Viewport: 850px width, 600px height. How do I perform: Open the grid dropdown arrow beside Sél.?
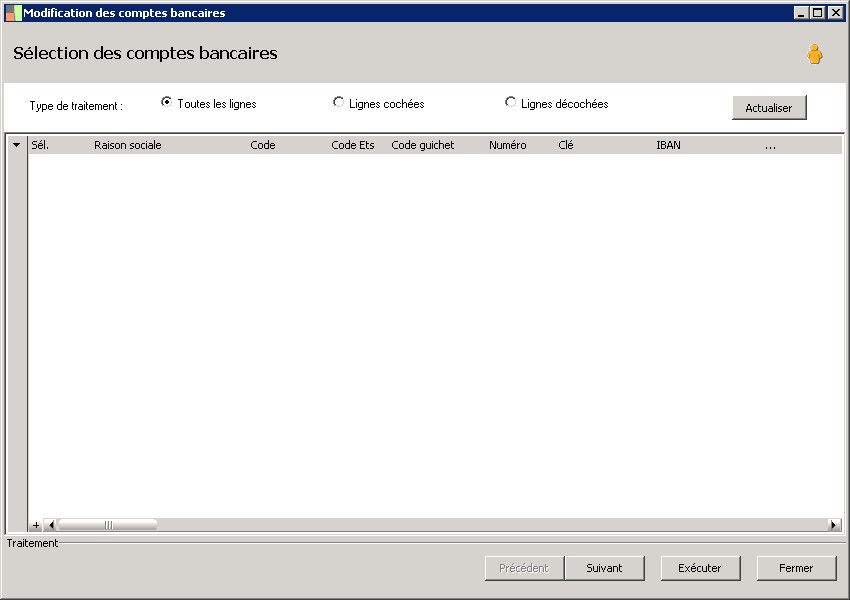coord(16,145)
